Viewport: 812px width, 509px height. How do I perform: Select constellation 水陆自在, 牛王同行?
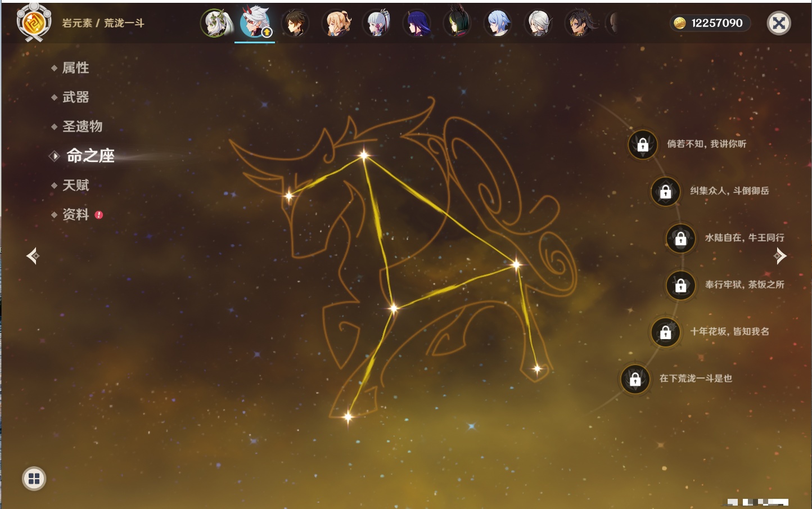pos(680,238)
